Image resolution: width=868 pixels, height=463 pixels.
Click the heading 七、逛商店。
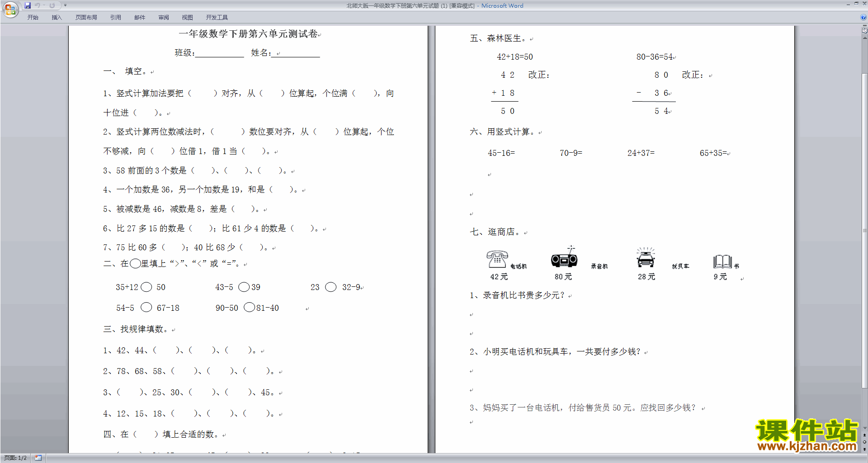pos(496,232)
